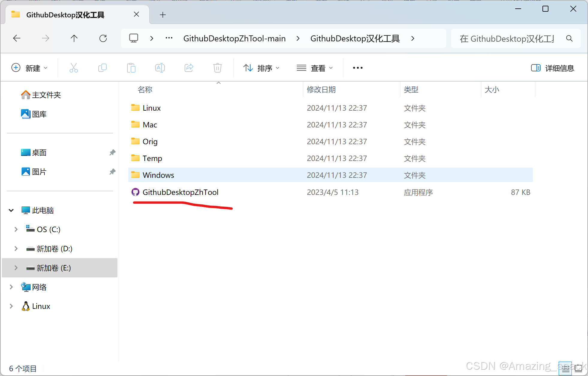Image resolution: width=588 pixels, height=376 pixels.
Task: Open 图库 in the sidebar
Action: pyautogui.click(x=34, y=114)
